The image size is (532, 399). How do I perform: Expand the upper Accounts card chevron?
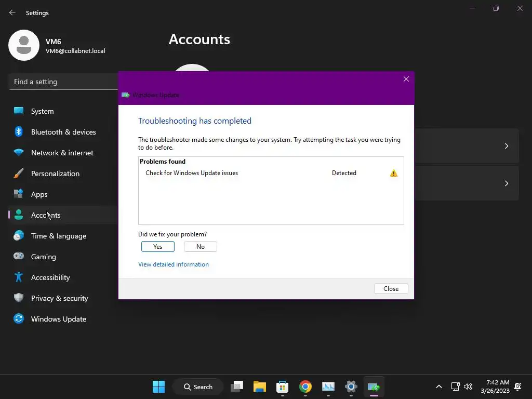tap(506, 146)
